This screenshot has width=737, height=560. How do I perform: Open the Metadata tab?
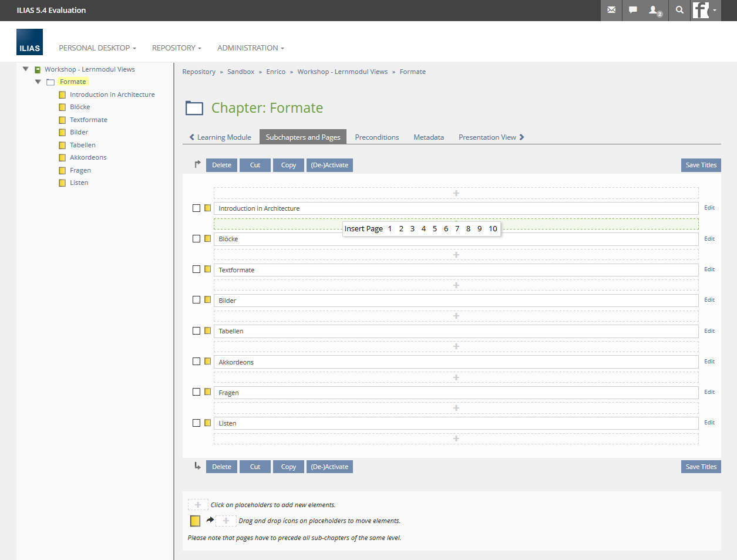pos(428,137)
